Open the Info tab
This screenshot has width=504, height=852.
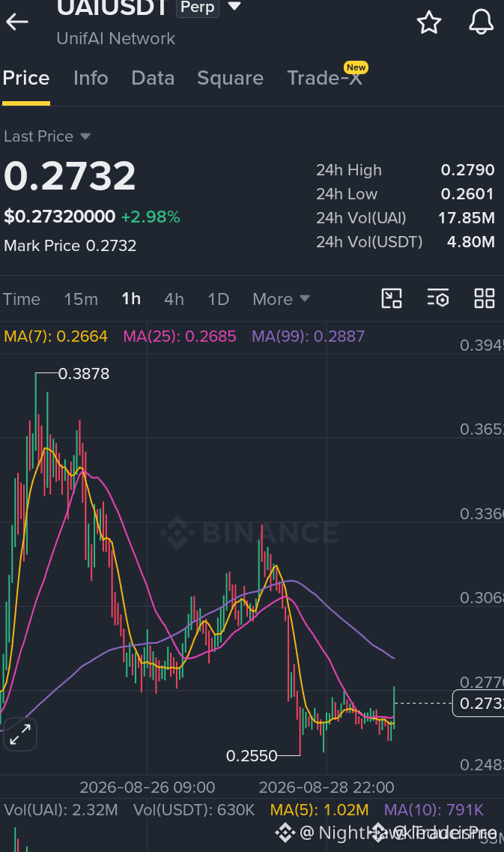coord(91,78)
